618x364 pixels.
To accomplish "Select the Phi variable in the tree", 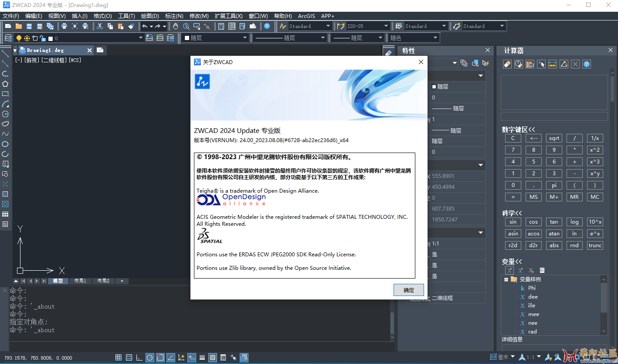I will [532, 288].
